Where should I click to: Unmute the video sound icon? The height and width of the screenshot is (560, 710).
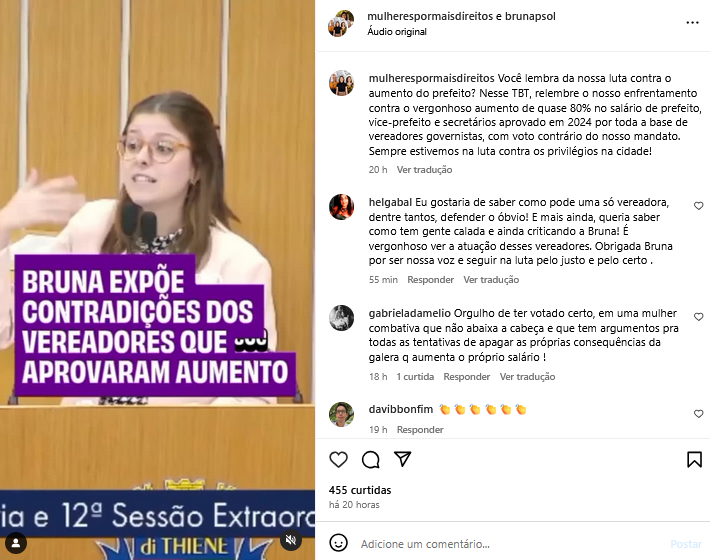click(290, 540)
